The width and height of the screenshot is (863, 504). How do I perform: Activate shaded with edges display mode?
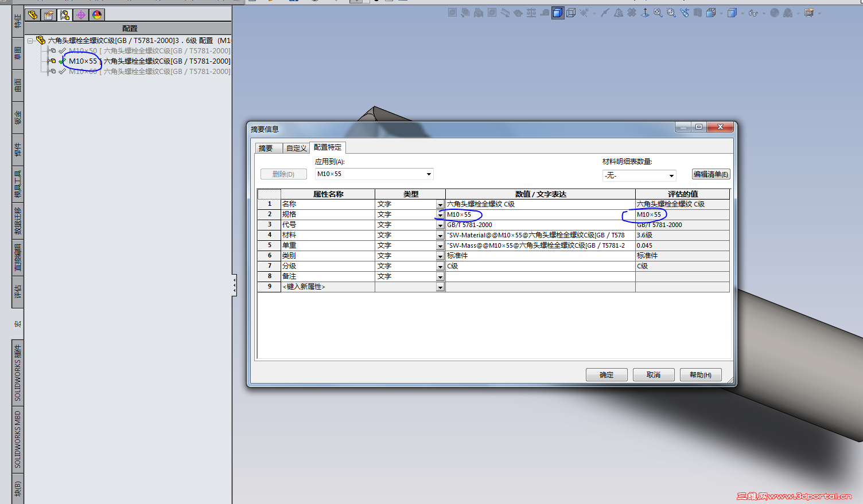click(557, 13)
